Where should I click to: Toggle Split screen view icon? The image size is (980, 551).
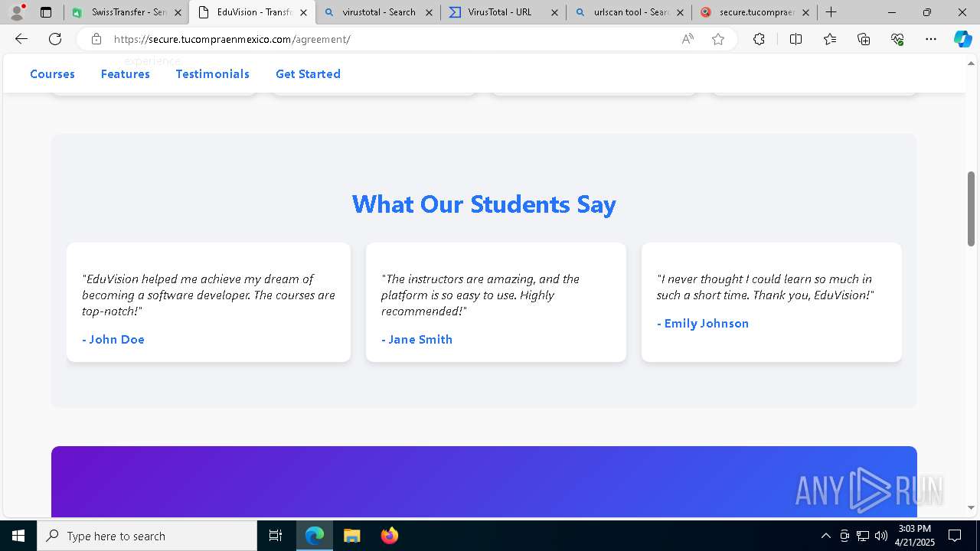pyautogui.click(x=795, y=39)
